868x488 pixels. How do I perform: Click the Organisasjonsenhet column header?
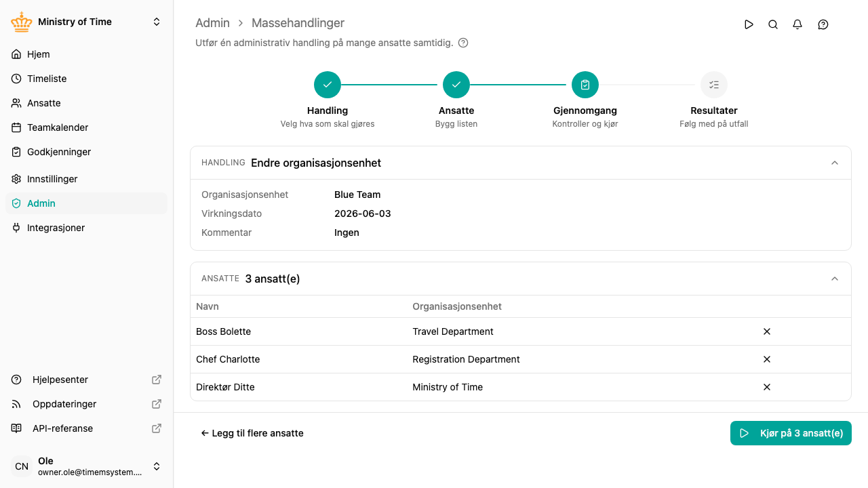457,306
